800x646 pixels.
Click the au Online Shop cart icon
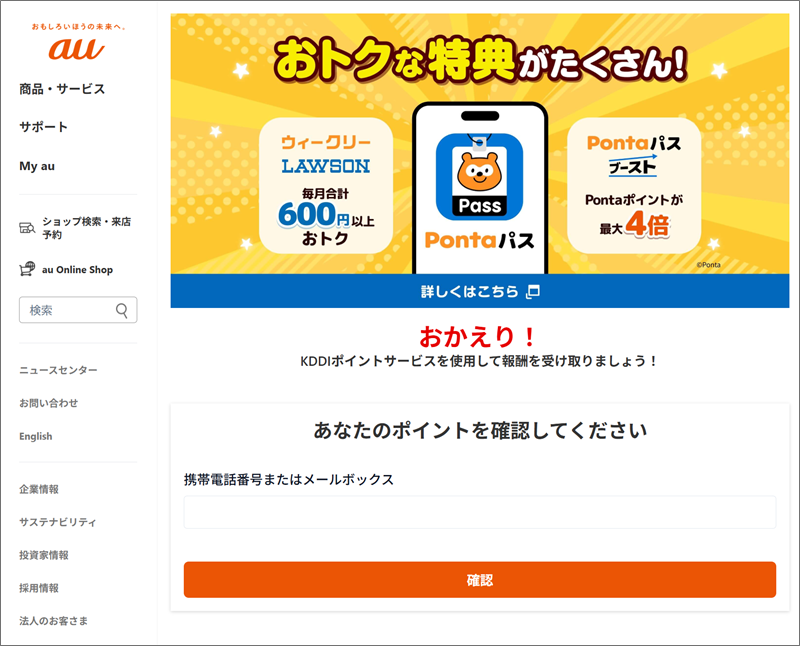point(27,269)
